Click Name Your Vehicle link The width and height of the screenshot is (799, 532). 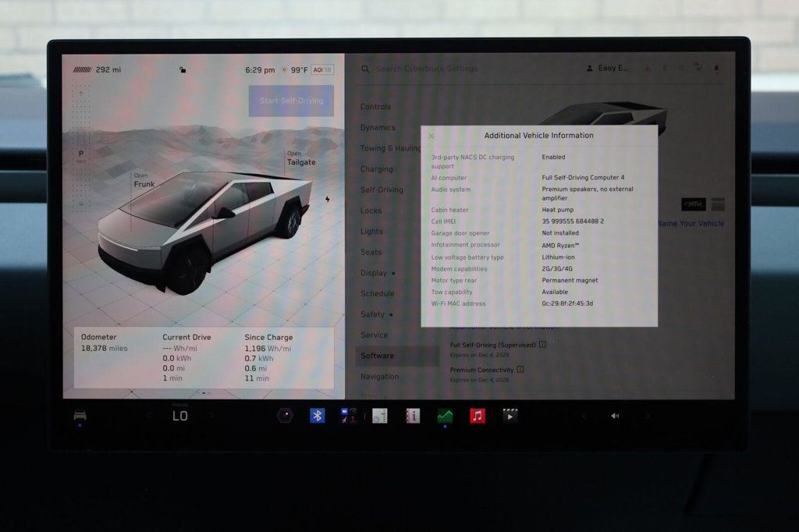[691, 223]
